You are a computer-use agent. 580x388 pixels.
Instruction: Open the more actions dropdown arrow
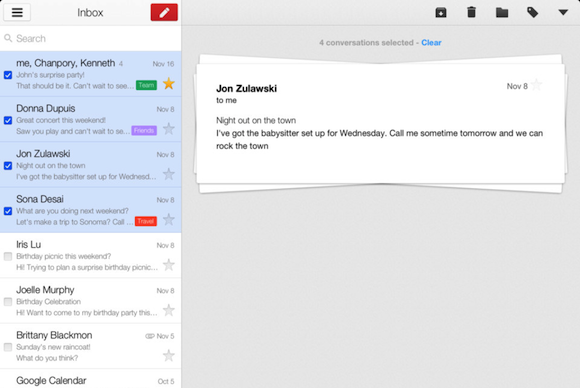[x=563, y=13]
